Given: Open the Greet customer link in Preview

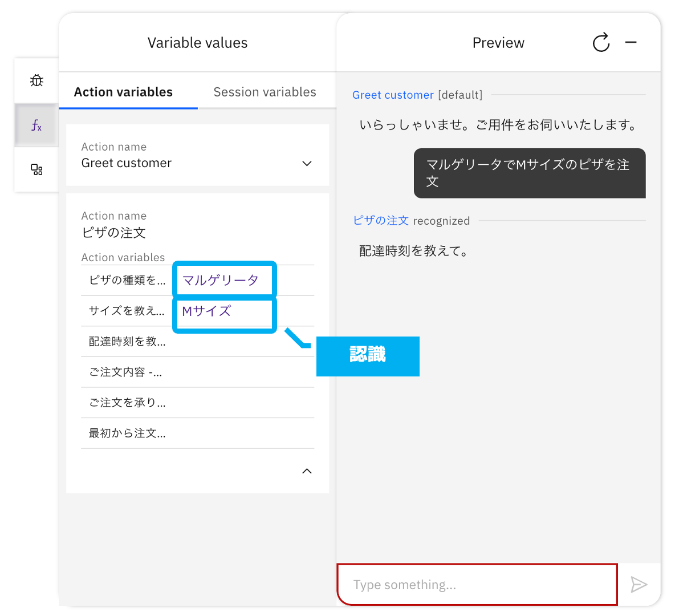Looking at the screenshot, I should (393, 95).
